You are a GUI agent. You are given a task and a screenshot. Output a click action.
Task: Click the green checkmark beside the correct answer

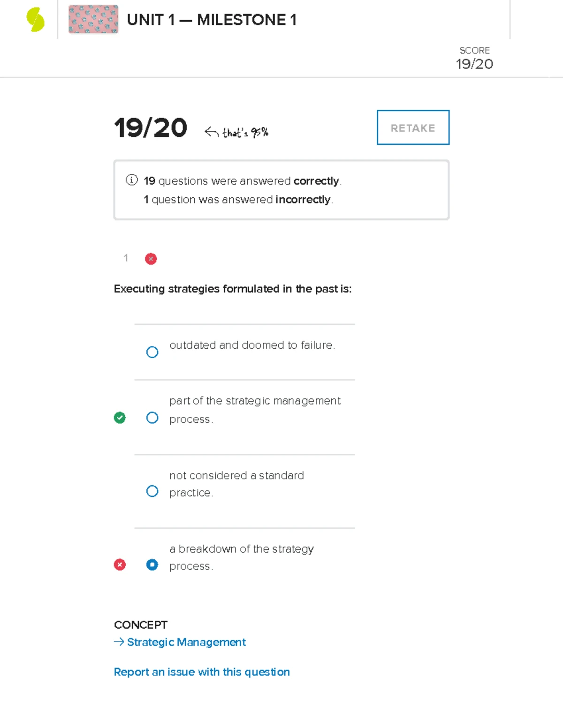(x=120, y=417)
